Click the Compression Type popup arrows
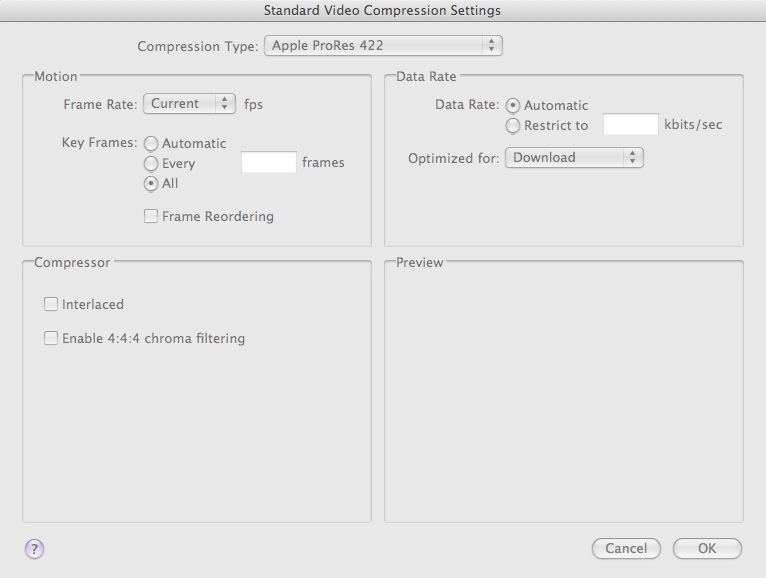The height and width of the screenshot is (578, 766). pos(491,45)
